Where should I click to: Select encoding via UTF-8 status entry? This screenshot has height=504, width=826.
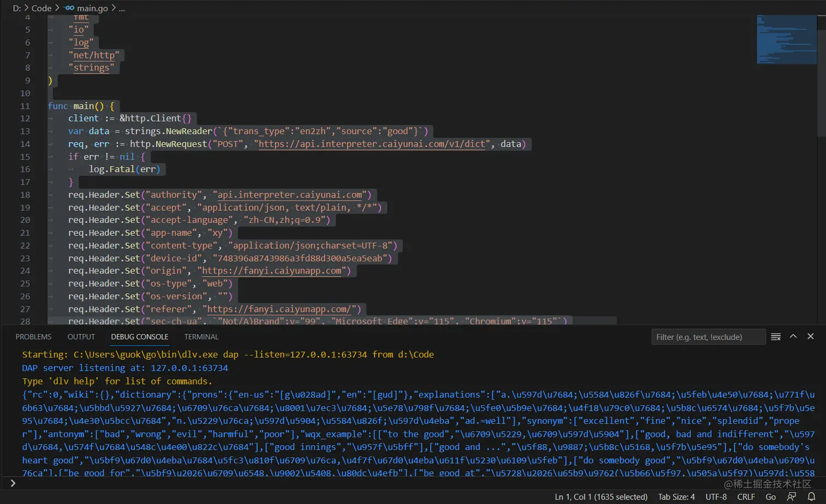point(716,497)
